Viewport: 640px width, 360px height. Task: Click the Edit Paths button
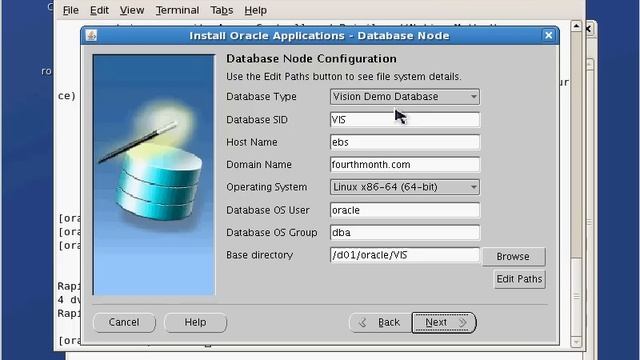pyautogui.click(x=519, y=279)
